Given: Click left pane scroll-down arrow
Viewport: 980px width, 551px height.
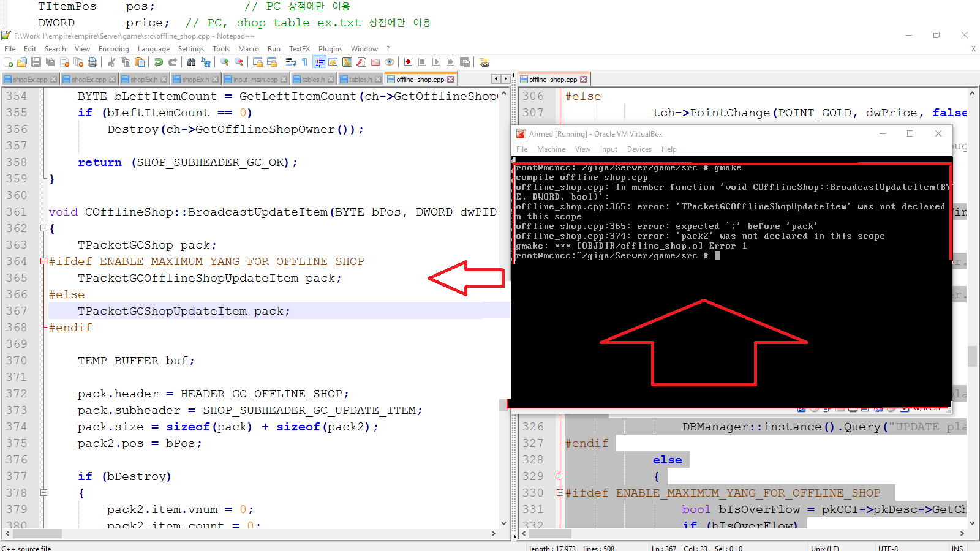Looking at the screenshot, I should 503,523.
